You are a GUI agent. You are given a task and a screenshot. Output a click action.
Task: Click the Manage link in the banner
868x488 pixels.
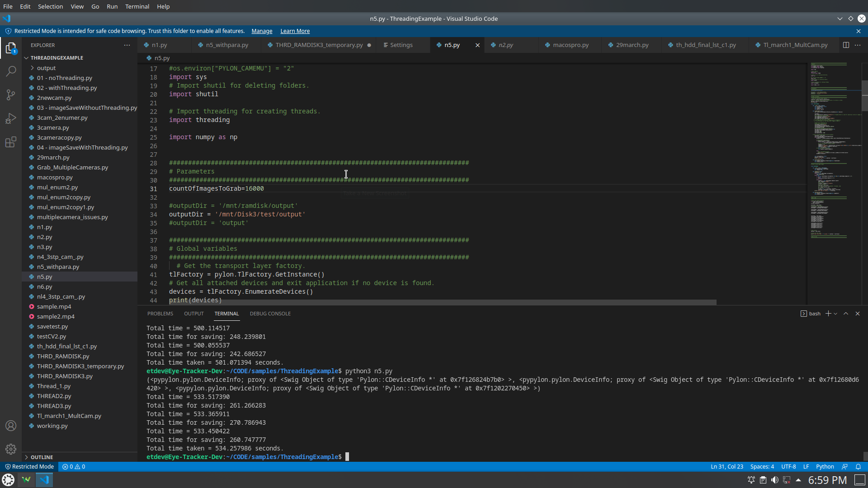(x=262, y=31)
